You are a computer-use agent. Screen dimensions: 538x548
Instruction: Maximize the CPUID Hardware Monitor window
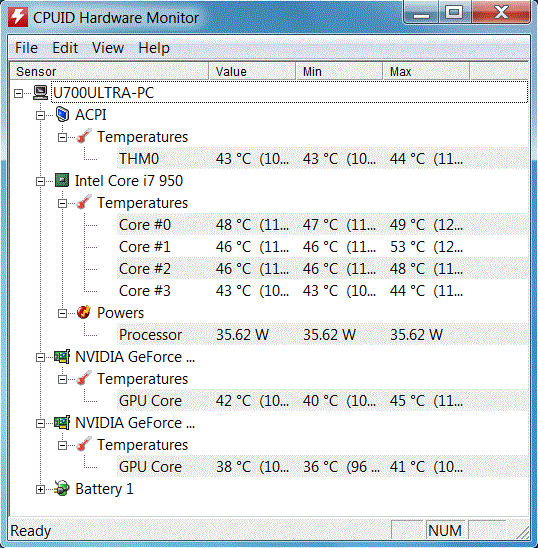coord(454,13)
